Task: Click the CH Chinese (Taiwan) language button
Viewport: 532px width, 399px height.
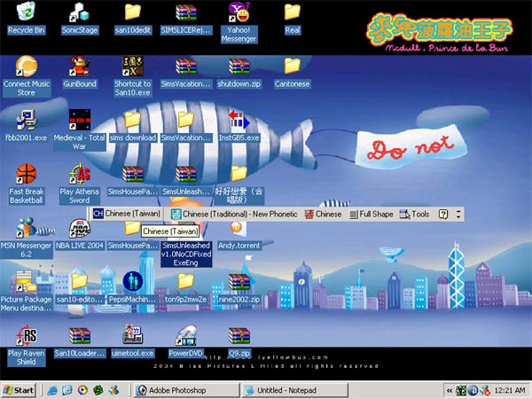Action: (127, 214)
